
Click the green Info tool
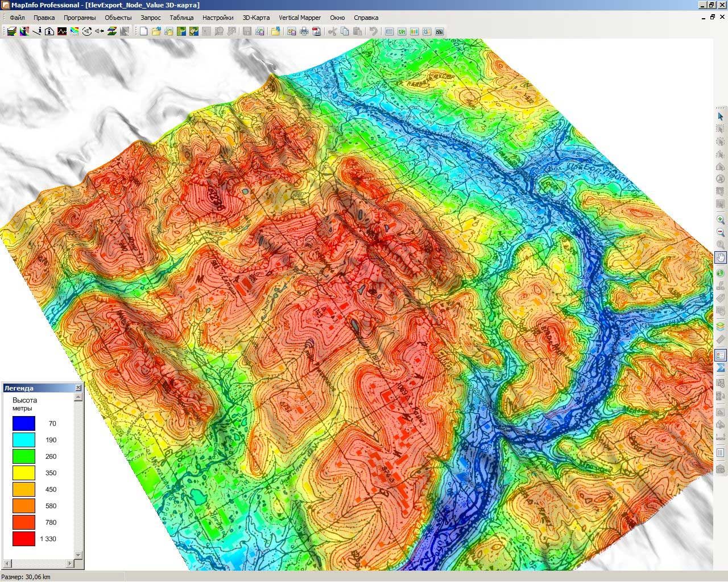721,273
